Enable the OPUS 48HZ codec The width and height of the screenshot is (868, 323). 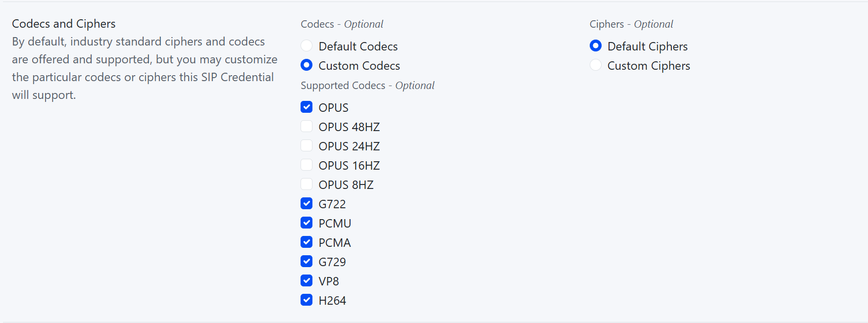coord(306,127)
